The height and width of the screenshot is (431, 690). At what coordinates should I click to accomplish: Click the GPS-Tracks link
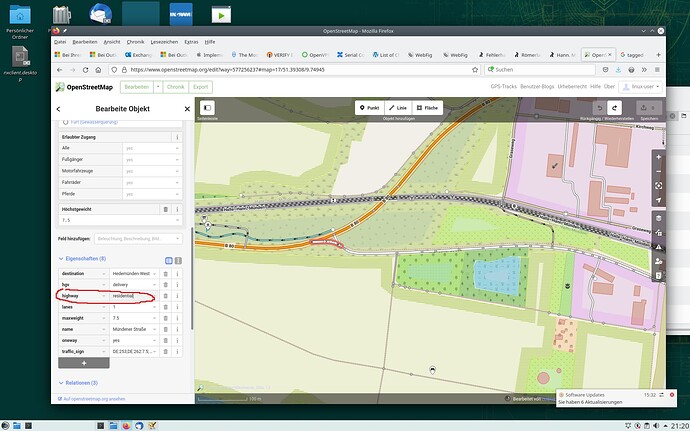(x=505, y=87)
